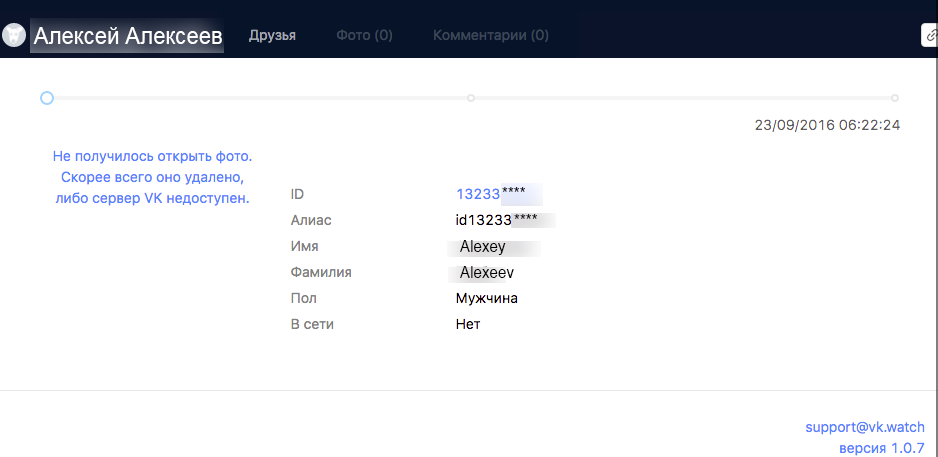Image resolution: width=938 pixels, height=457 pixels.
Task: Click the Алиас field label
Action: click(310, 220)
